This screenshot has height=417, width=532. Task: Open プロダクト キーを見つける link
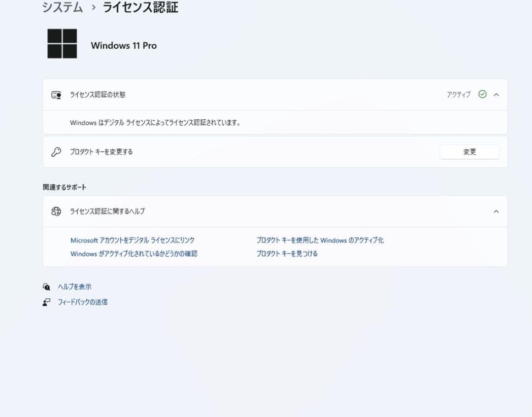point(287,253)
